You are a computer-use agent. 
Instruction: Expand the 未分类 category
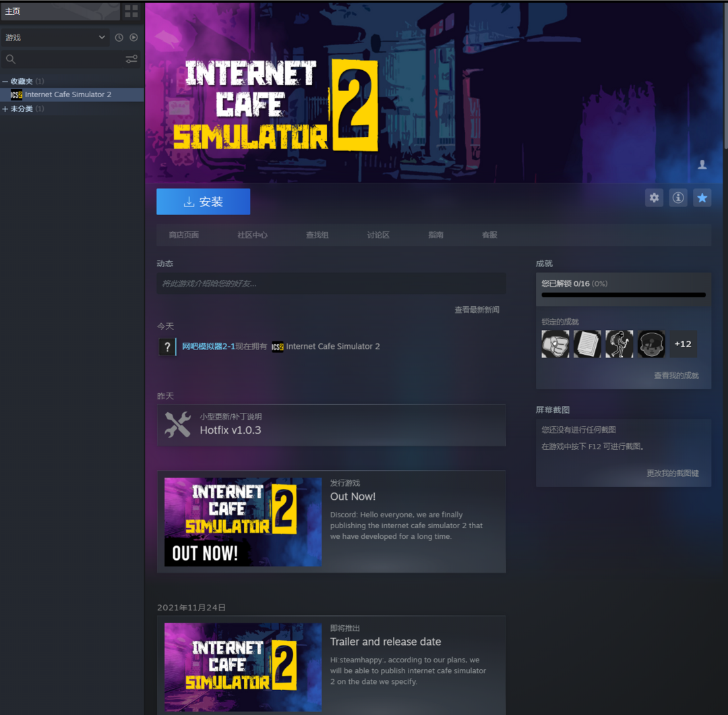[x=5, y=109]
